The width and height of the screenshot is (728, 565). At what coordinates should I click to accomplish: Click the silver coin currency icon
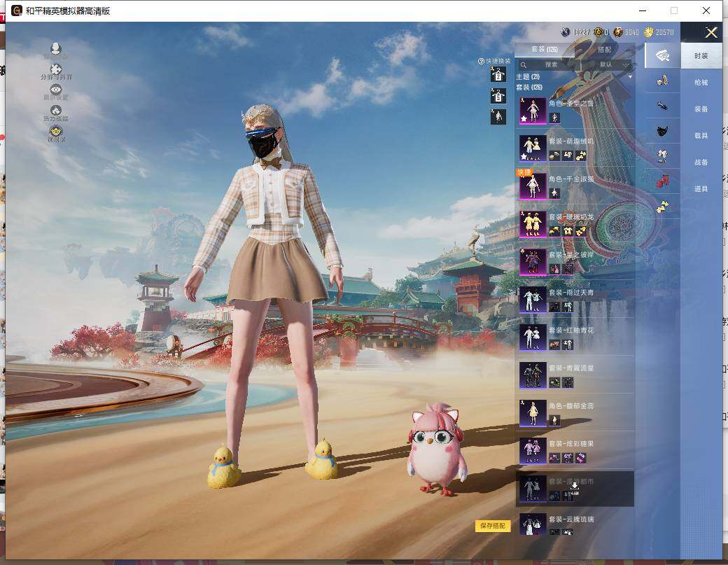566,32
